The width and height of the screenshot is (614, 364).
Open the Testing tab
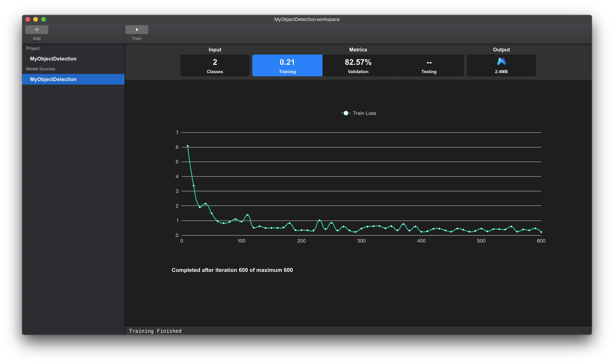click(429, 65)
